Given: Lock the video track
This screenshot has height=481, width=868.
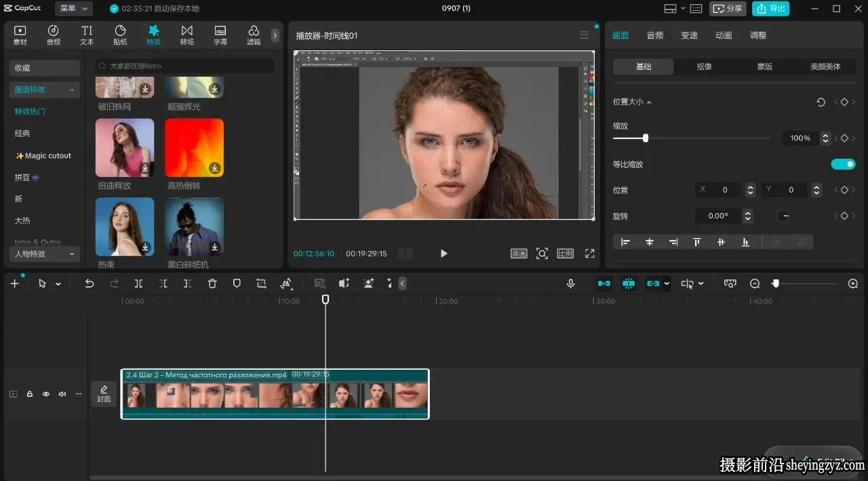Looking at the screenshot, I should [30, 394].
